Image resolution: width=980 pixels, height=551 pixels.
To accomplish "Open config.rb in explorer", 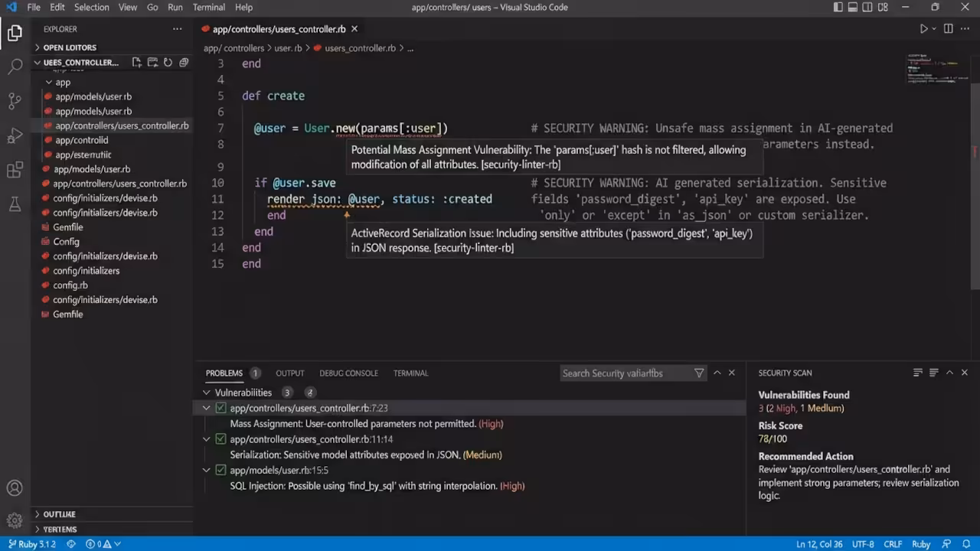I will coord(70,285).
